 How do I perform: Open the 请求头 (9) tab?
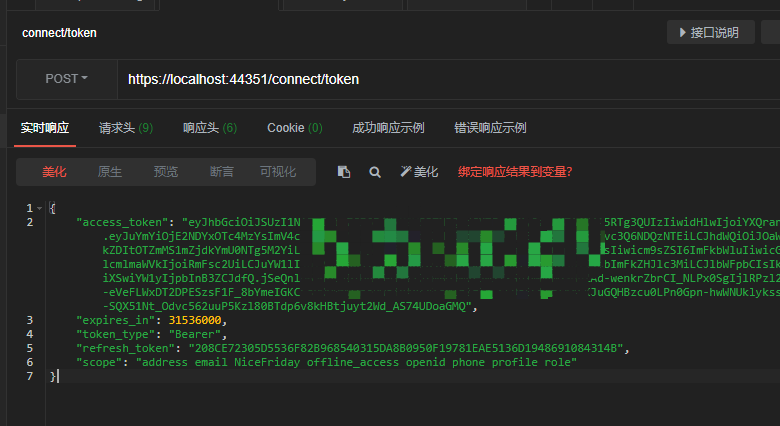tap(126, 128)
